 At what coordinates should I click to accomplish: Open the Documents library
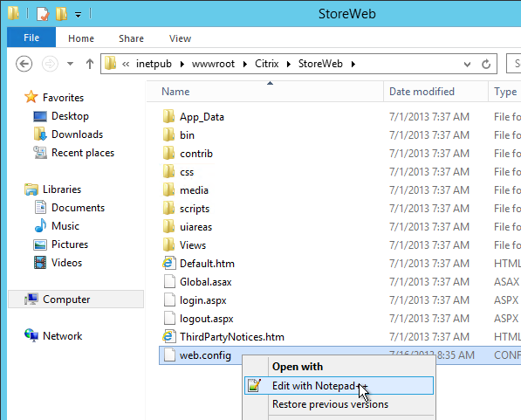78,208
